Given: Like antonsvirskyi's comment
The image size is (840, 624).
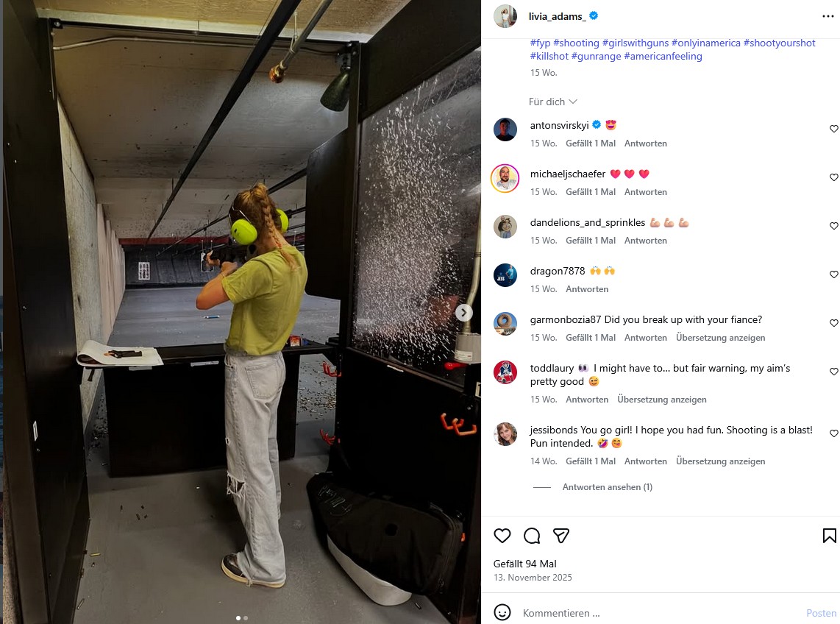Looking at the screenshot, I should pos(833,129).
